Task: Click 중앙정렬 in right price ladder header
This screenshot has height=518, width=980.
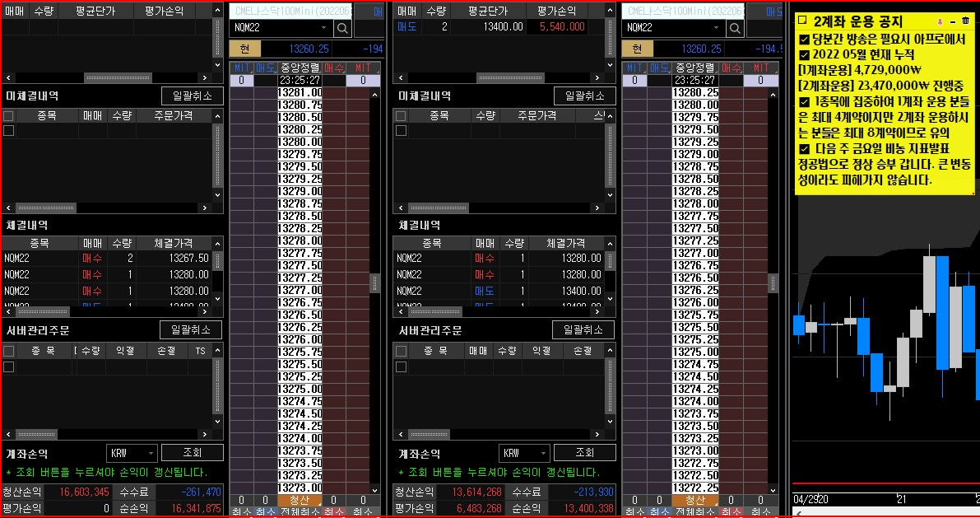Action: 695,68
